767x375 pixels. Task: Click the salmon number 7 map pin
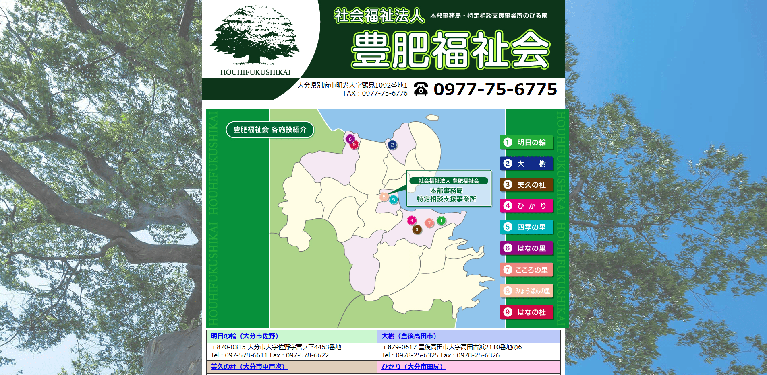pos(429,223)
